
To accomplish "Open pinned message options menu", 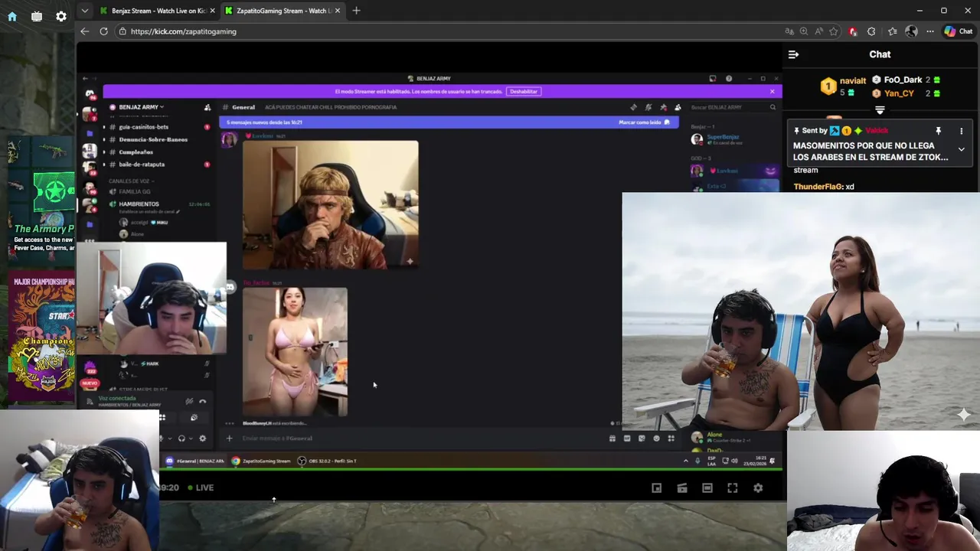I will (962, 131).
